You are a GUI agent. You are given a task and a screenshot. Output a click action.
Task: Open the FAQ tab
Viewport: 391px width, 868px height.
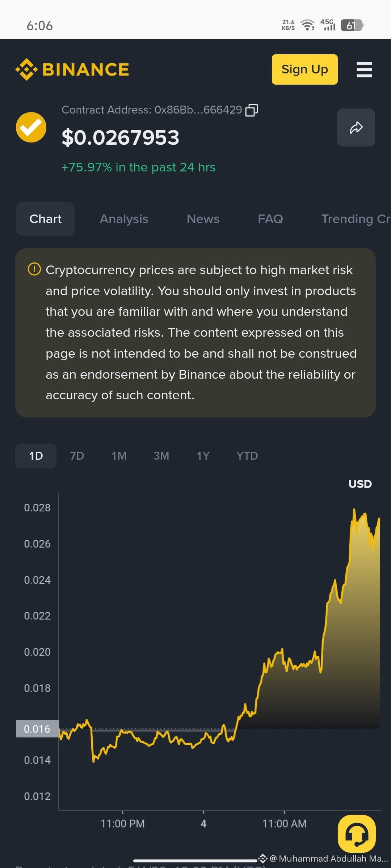click(270, 219)
